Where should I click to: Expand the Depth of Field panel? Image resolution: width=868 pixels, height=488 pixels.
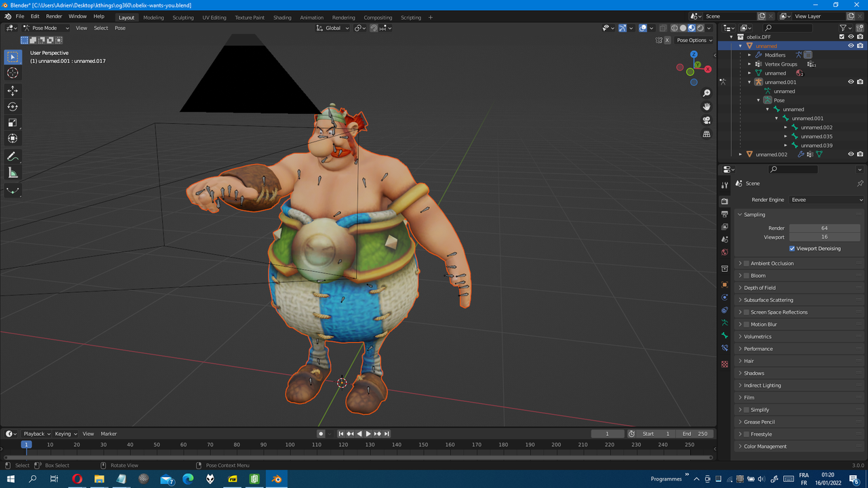(x=759, y=288)
